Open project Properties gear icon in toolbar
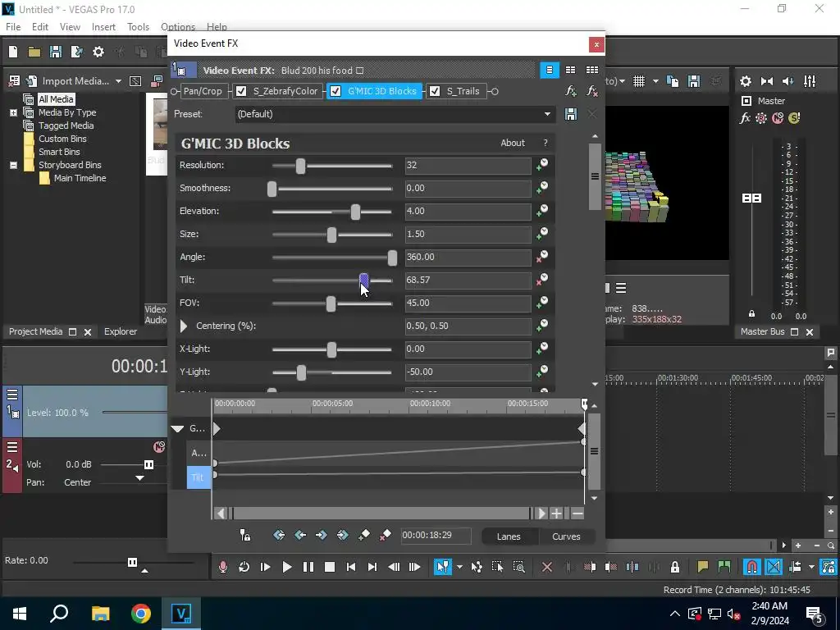 tap(98, 52)
